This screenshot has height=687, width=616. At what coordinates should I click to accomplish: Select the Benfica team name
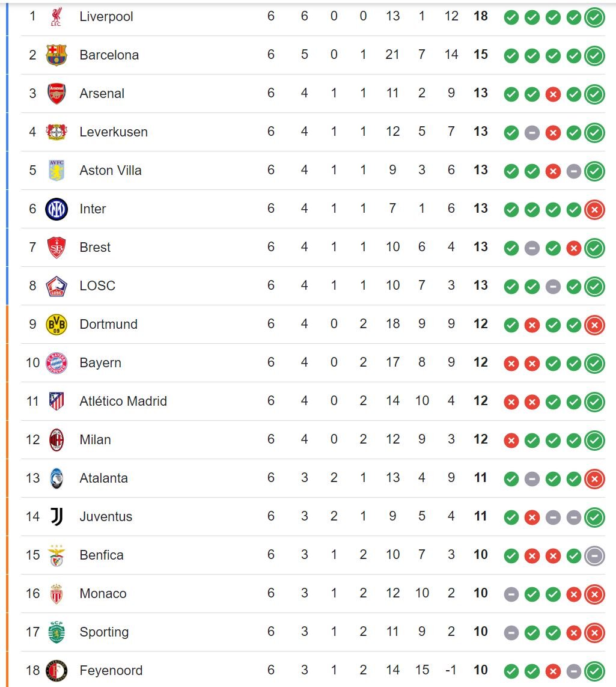(102, 555)
